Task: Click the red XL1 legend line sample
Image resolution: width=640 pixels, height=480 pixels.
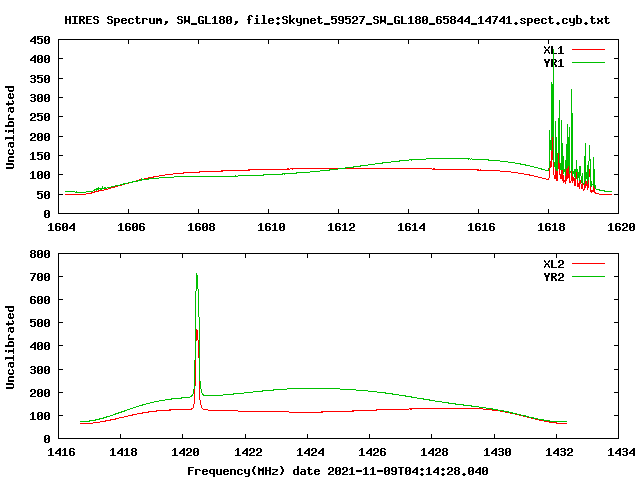Action: point(588,50)
